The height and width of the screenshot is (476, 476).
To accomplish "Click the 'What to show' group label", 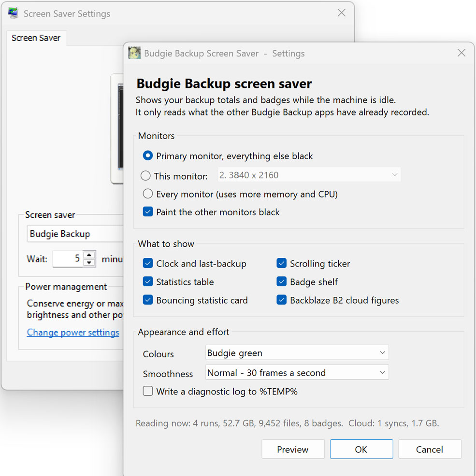I will coord(166,244).
